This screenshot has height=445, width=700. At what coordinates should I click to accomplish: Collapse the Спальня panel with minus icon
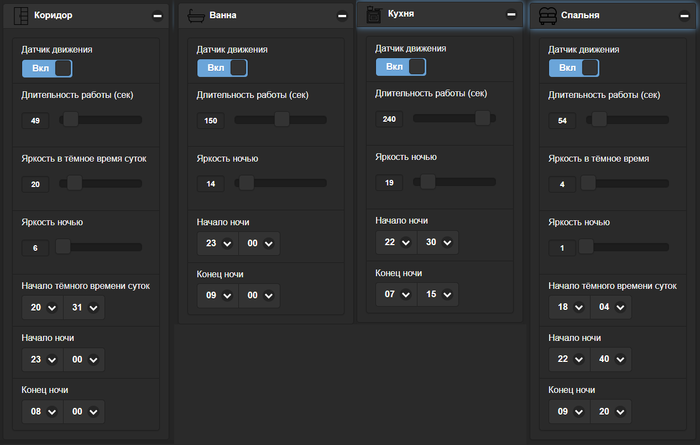pos(684,16)
